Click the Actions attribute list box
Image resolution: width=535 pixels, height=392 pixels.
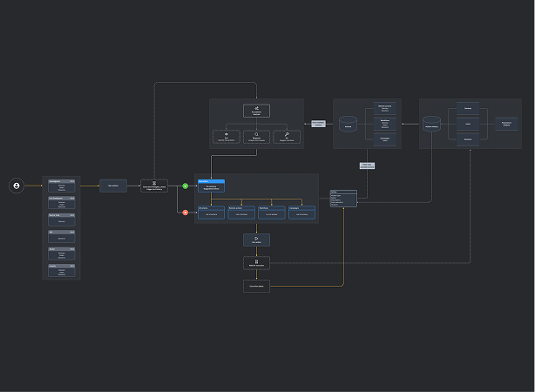pyautogui.click(x=343, y=199)
